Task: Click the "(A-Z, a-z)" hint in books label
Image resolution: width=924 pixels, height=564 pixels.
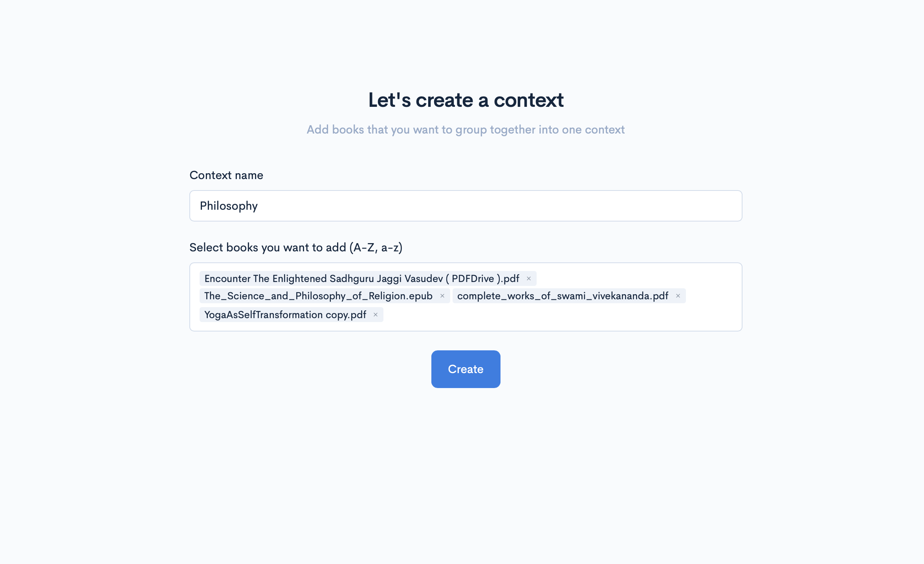Action: click(376, 247)
